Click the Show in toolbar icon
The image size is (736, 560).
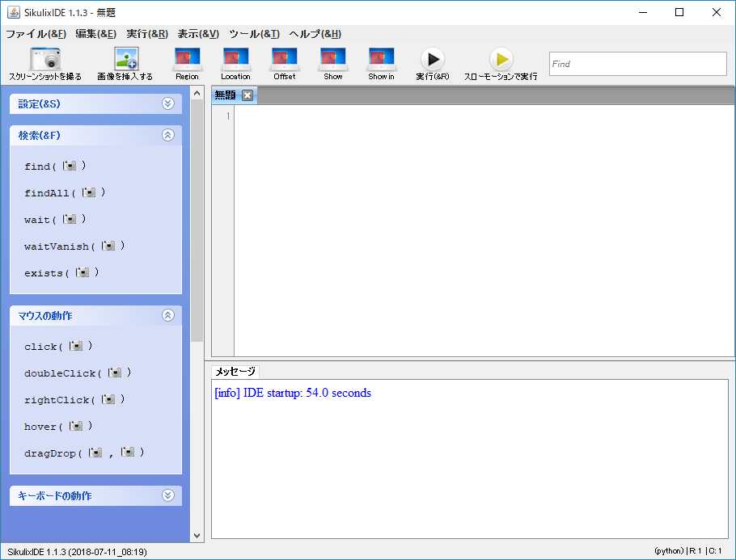point(381,59)
